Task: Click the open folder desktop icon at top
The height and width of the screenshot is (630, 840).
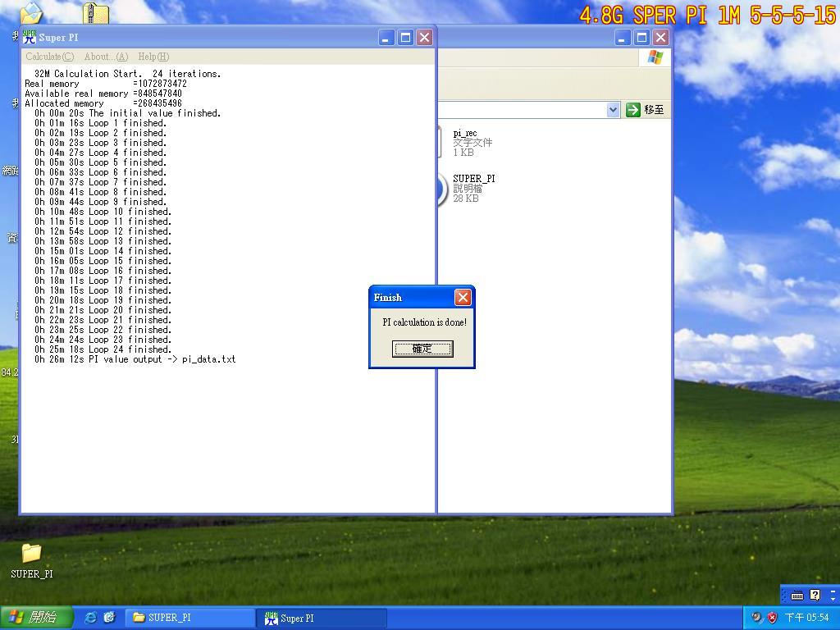Action: [31, 13]
